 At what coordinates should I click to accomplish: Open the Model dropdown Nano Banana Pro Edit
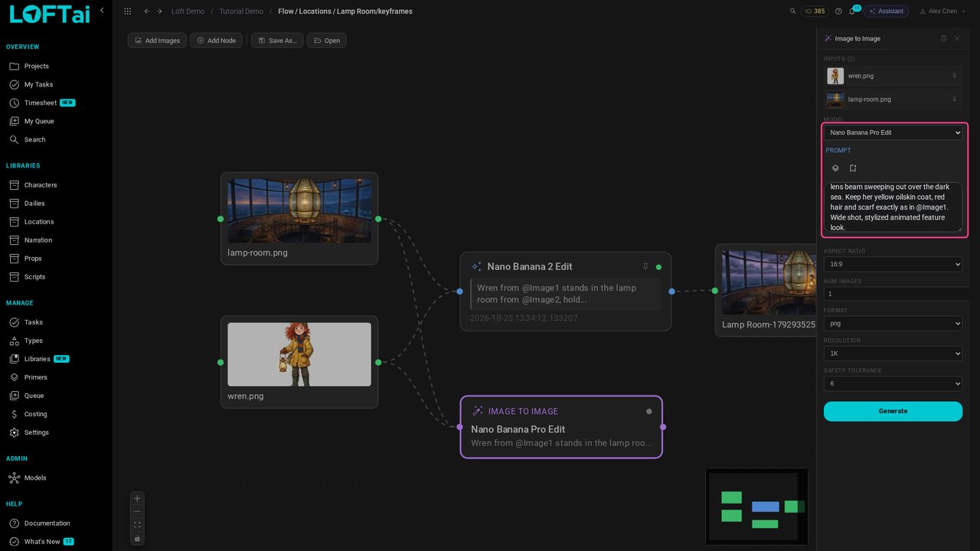pos(893,132)
